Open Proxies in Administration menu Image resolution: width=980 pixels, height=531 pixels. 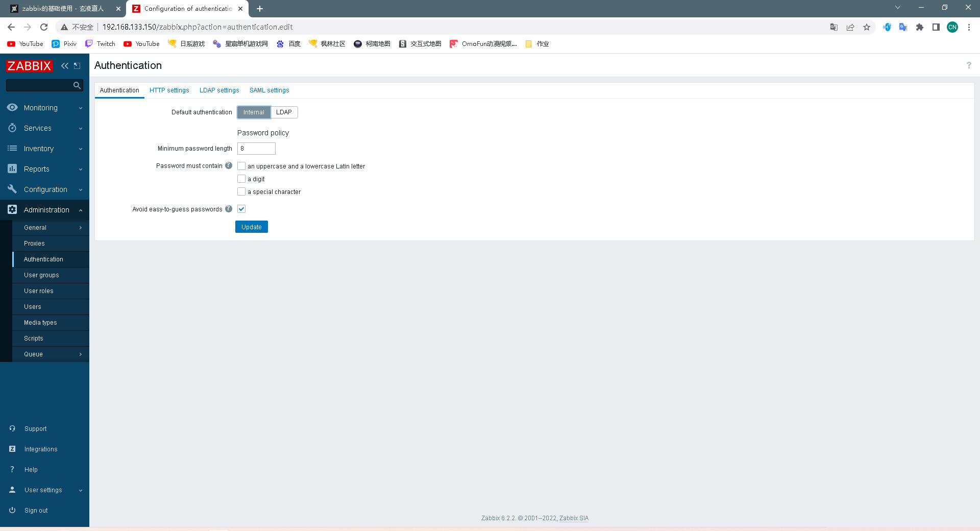(x=51, y=244)
